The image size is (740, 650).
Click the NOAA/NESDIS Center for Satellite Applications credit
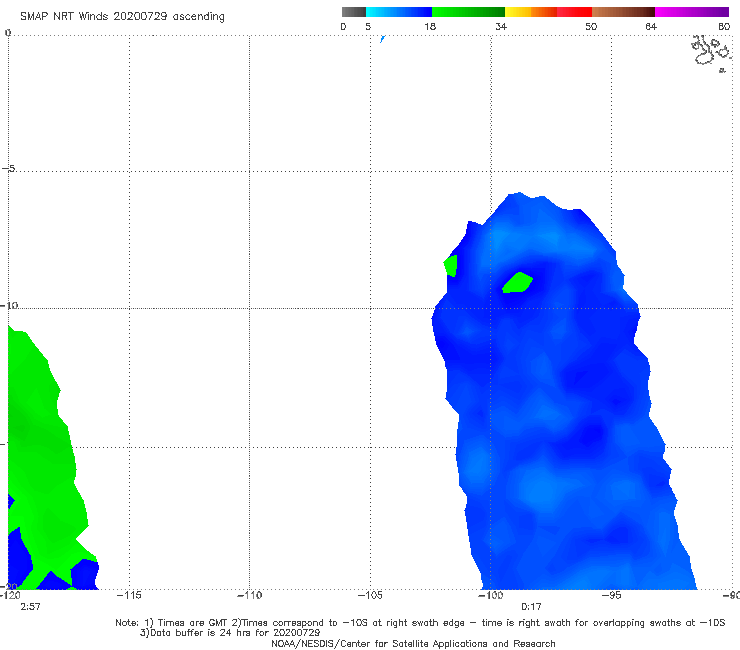click(x=413, y=644)
